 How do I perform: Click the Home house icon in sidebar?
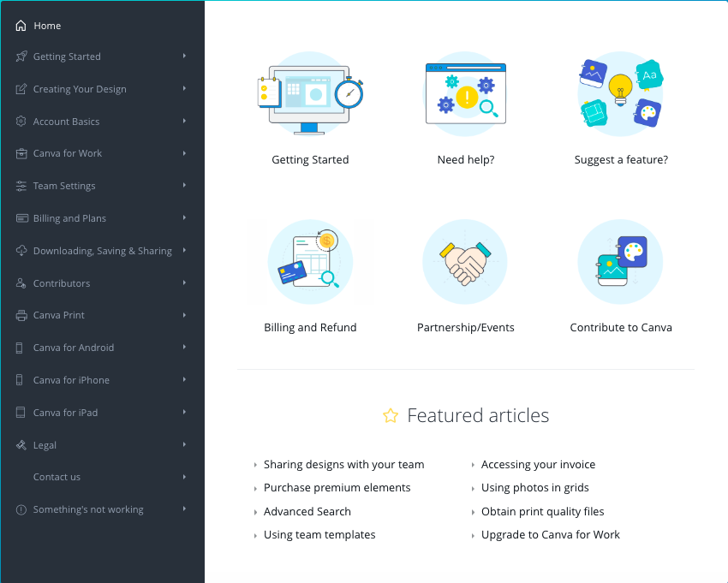pyautogui.click(x=21, y=26)
